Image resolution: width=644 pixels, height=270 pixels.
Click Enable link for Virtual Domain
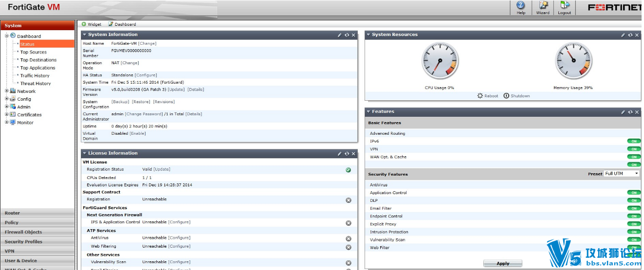click(x=138, y=133)
